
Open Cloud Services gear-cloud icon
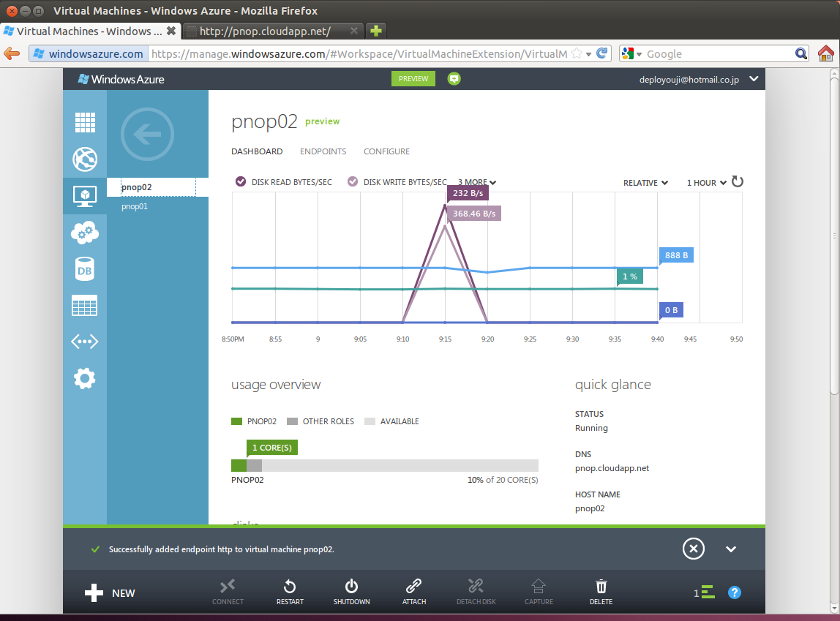tap(85, 233)
